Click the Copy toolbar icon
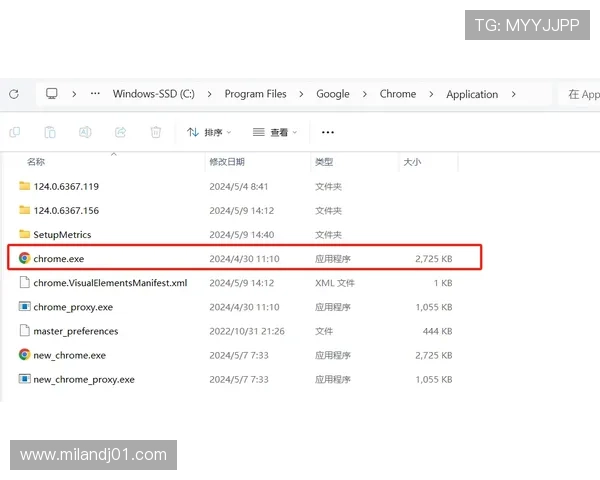Viewport: 600px width, 480px height. 15,132
